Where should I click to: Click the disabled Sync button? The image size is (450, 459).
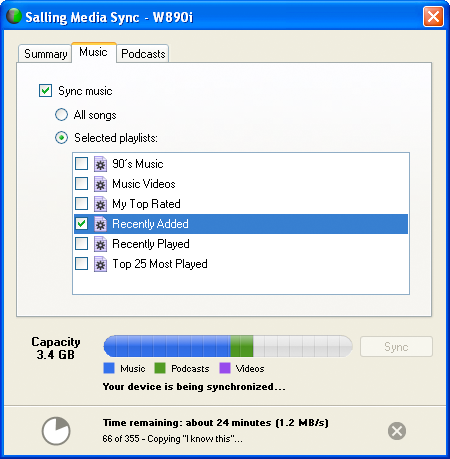tap(396, 347)
